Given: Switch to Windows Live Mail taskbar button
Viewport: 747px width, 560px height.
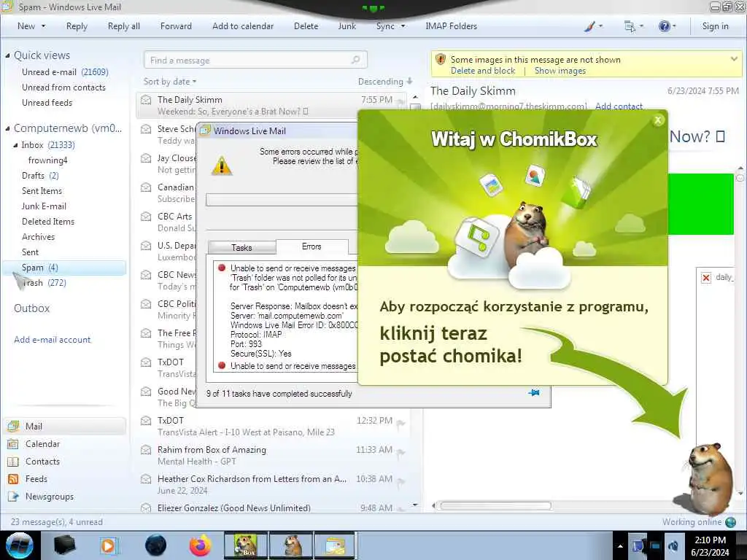Looking at the screenshot, I should [x=336, y=545].
